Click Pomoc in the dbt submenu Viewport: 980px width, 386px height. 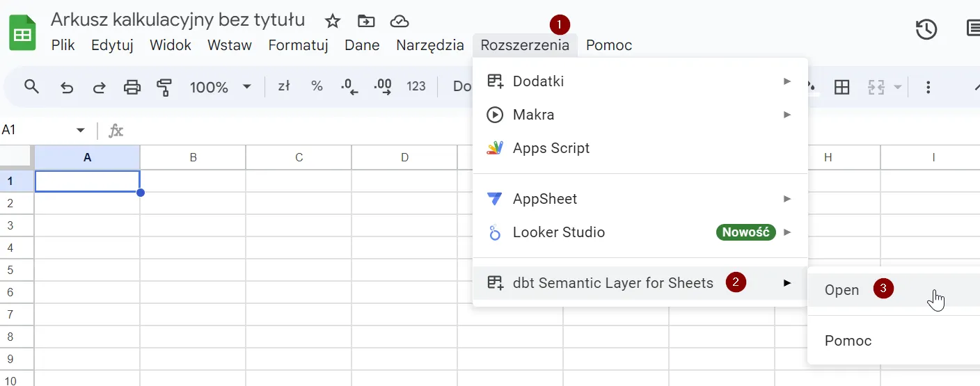coord(848,341)
